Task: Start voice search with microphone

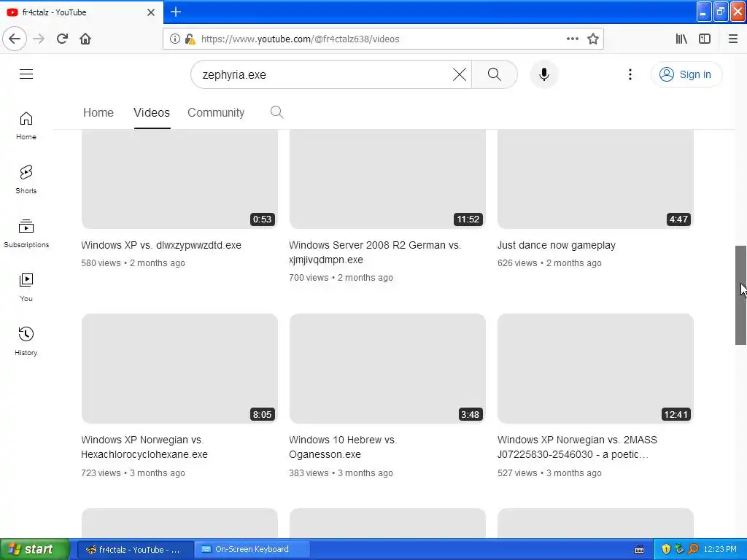Action: (x=543, y=74)
